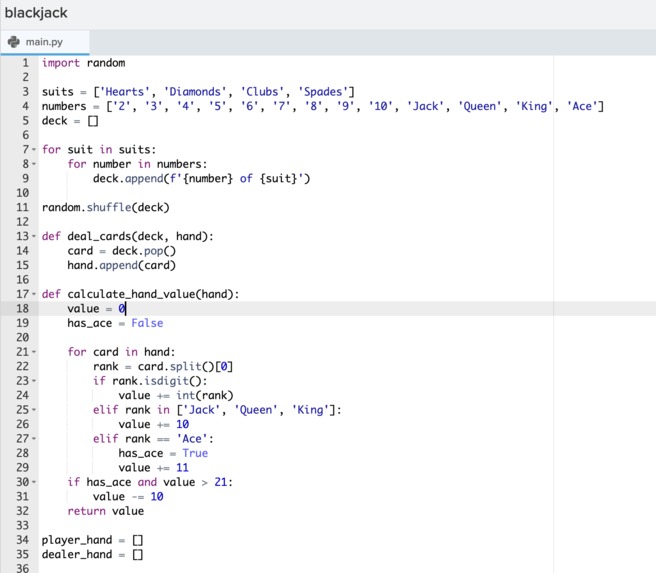Click 'value += int(rank)' on line 24
The image size is (656, 573).
[x=176, y=396]
